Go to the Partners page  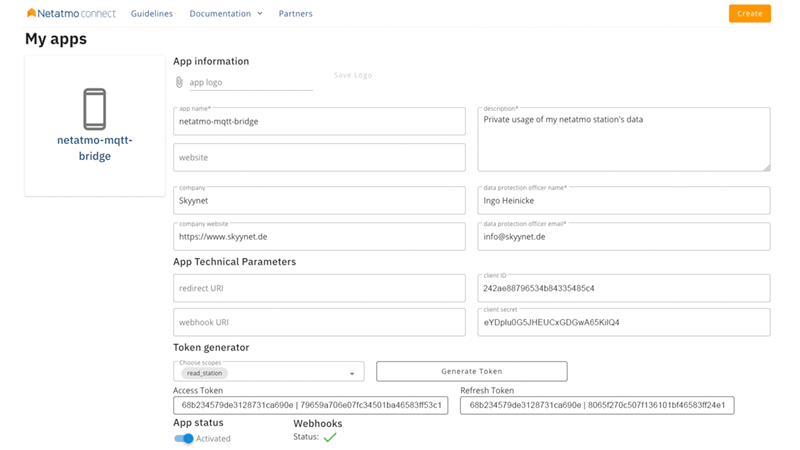(296, 14)
